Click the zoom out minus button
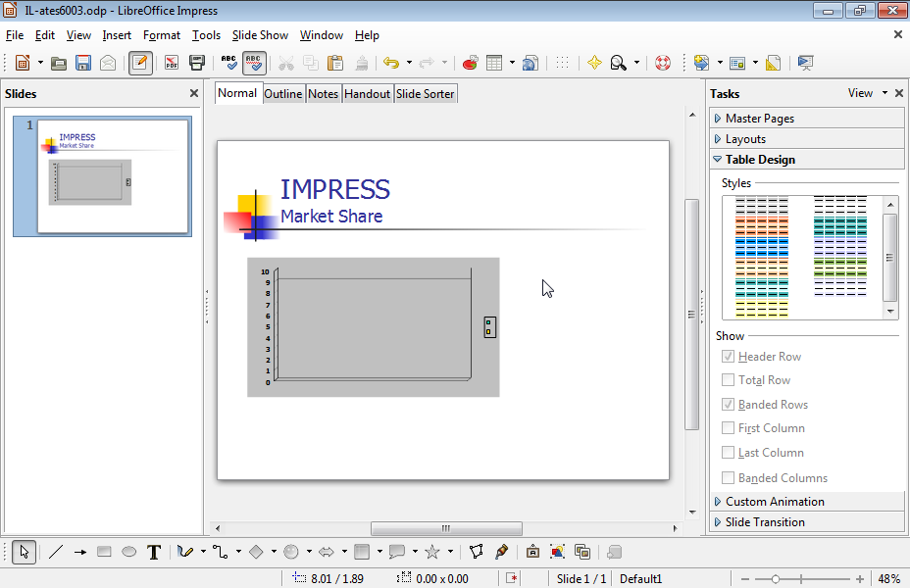 pos(745,579)
